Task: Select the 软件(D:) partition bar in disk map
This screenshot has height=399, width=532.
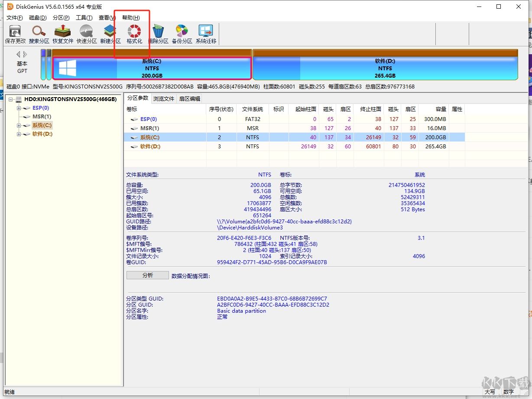Action: 385,69
